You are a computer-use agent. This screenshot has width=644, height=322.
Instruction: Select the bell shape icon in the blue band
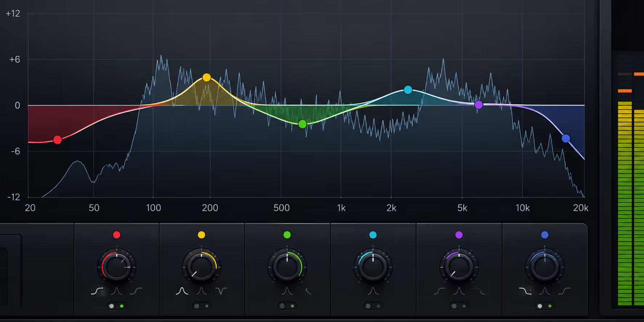pos(545,291)
